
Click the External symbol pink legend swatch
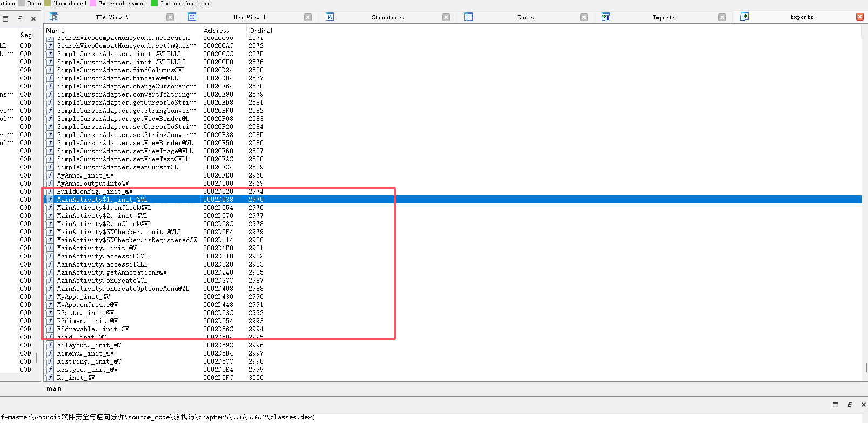pos(93,3)
